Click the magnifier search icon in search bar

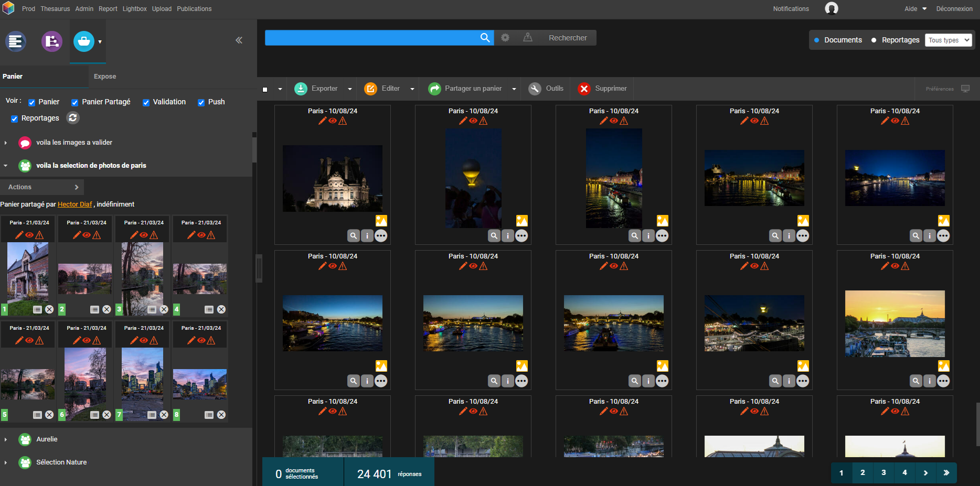[485, 38]
